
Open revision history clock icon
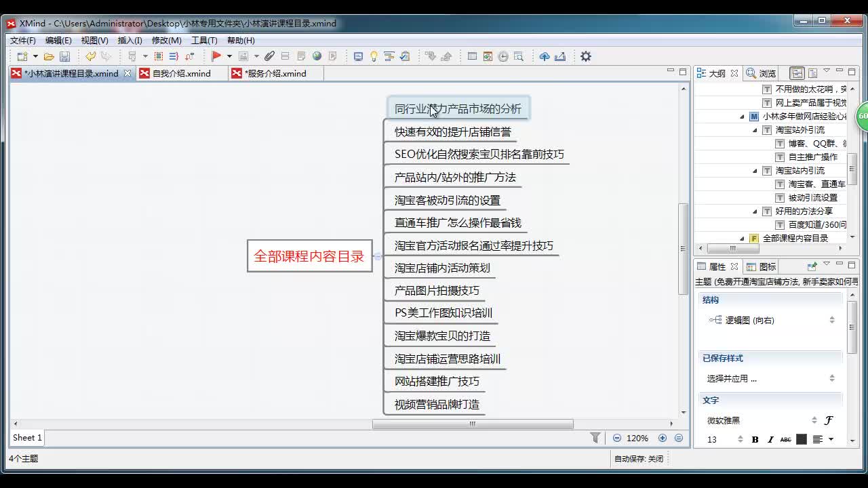point(503,56)
